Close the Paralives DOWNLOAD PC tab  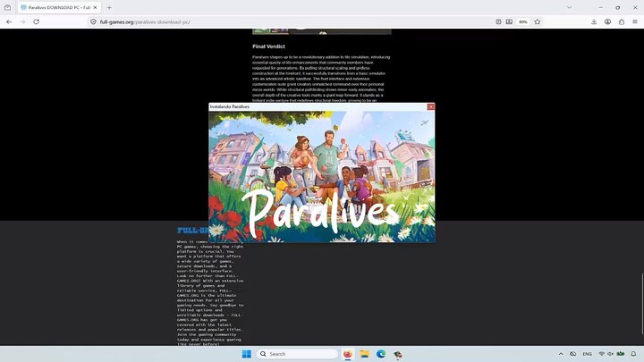click(x=95, y=7)
